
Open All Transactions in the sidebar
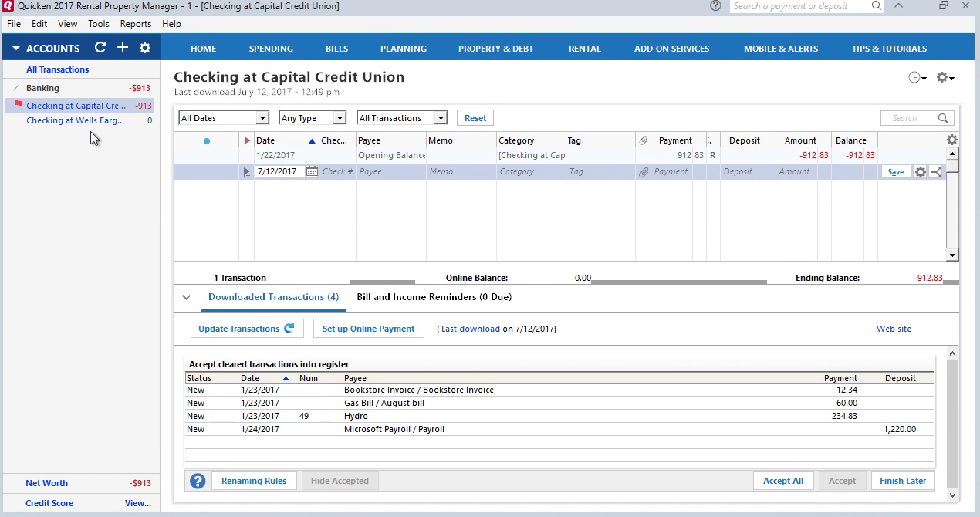pyautogui.click(x=57, y=69)
